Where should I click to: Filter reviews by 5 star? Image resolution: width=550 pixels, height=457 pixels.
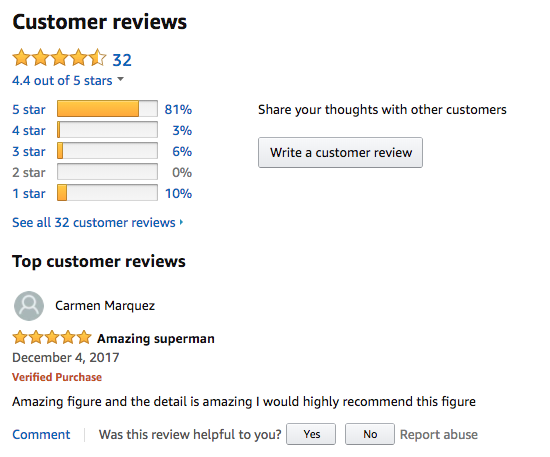(29, 109)
